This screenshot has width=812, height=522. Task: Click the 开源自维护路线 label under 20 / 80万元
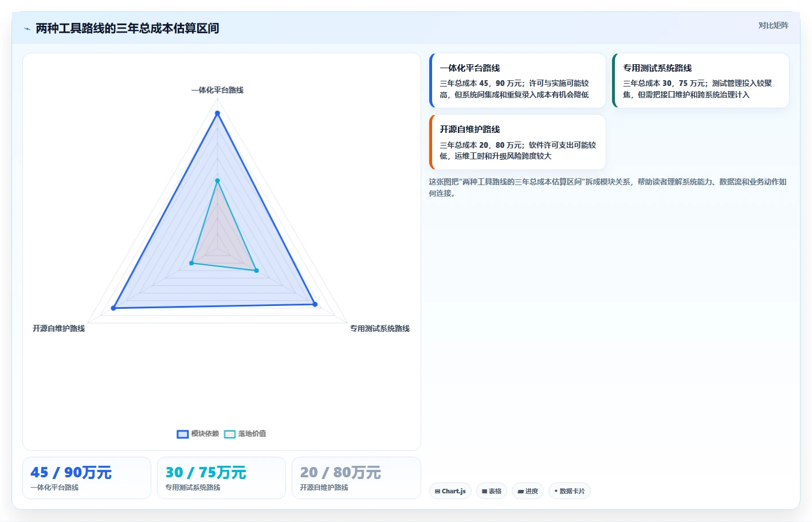tap(324, 488)
